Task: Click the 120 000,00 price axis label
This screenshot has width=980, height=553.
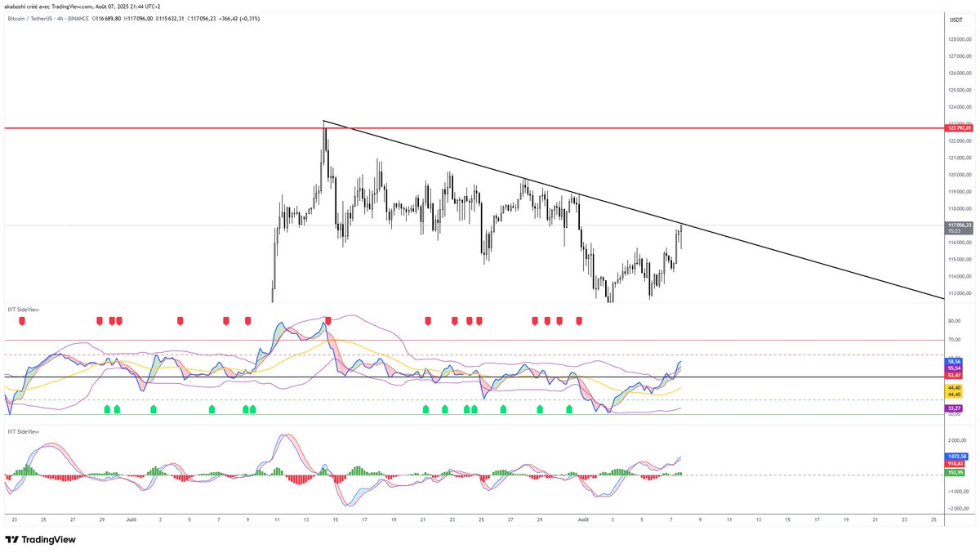Action: coord(959,175)
